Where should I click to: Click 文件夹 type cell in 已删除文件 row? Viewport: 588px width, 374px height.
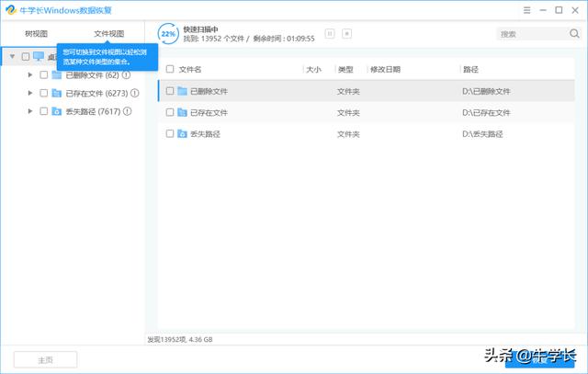[x=348, y=91]
